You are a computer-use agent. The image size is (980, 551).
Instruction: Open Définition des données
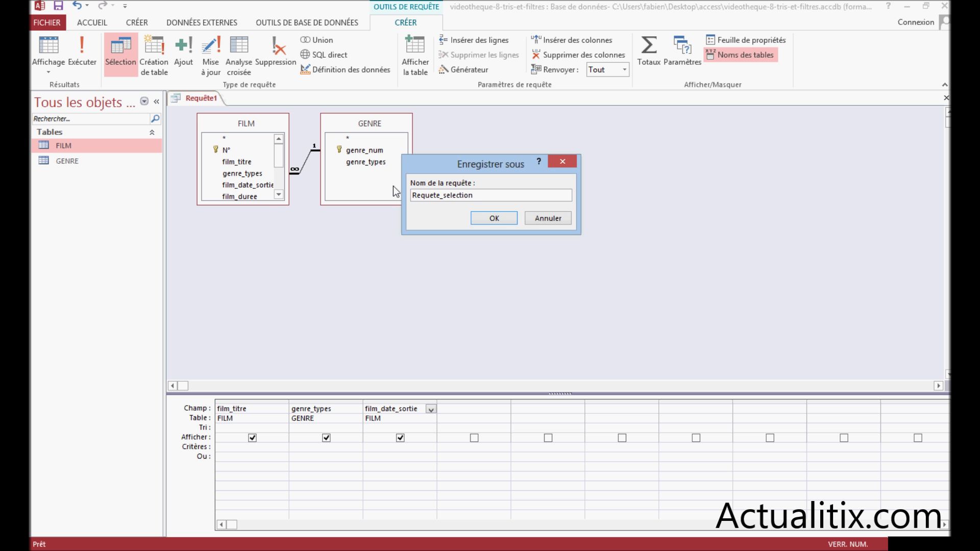click(345, 69)
